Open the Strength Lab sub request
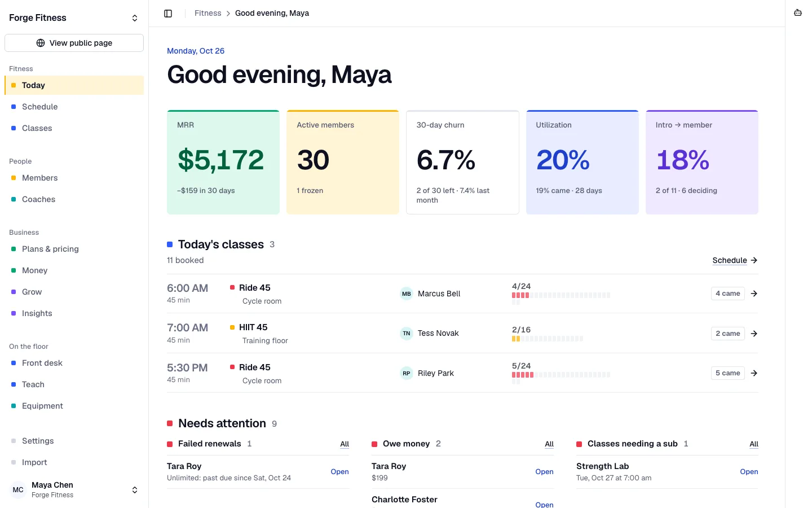Screen dimensions: 812x508 click(x=749, y=472)
